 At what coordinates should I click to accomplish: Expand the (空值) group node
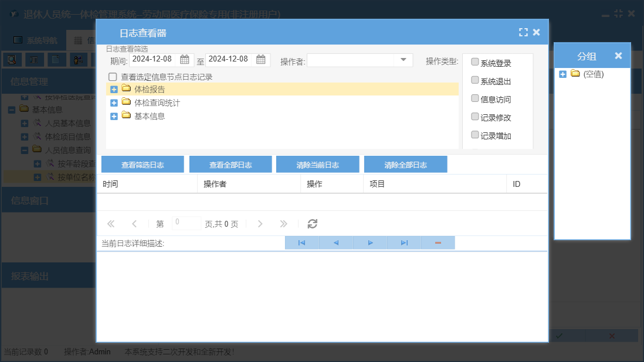point(563,74)
